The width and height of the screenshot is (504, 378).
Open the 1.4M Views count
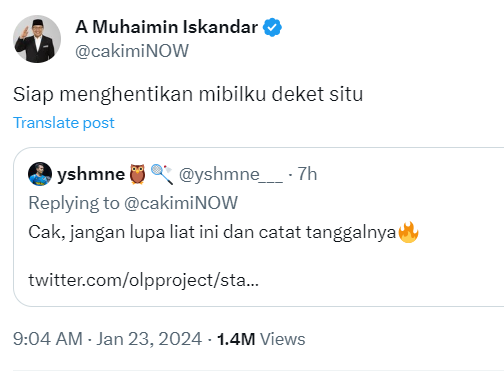[x=261, y=339]
